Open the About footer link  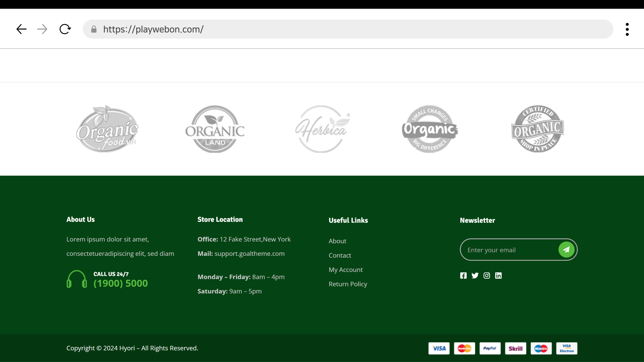pyautogui.click(x=337, y=241)
